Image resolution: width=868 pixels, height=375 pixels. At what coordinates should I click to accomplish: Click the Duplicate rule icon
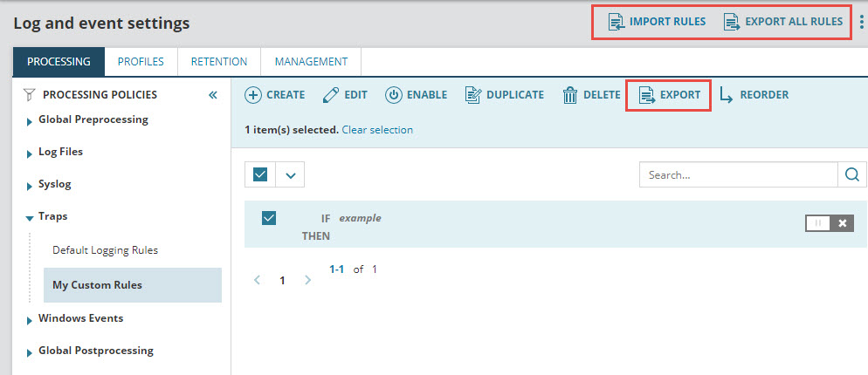472,95
